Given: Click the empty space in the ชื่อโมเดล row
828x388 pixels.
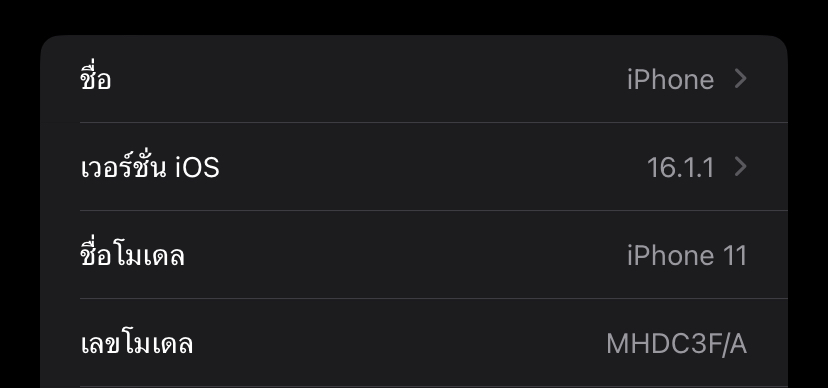Looking at the screenshot, I should click(x=406, y=255).
